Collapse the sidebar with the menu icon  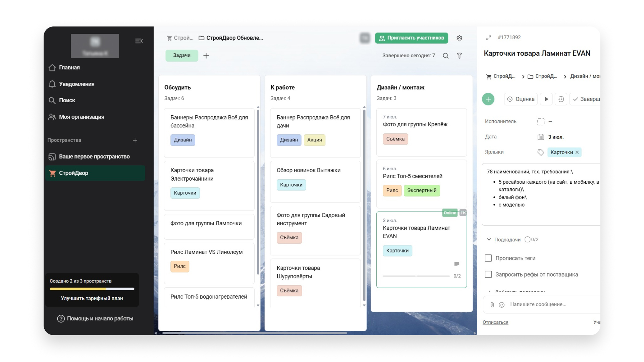click(139, 41)
